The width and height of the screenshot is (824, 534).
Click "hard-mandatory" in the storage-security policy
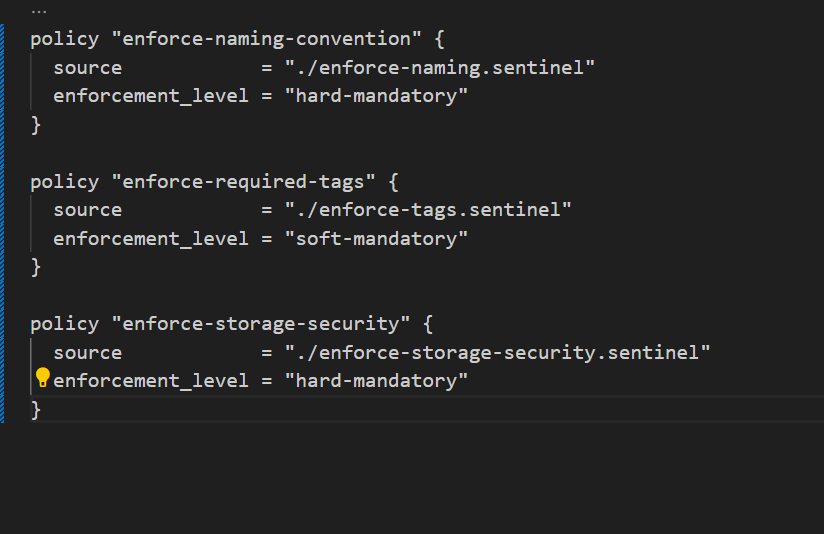click(376, 381)
